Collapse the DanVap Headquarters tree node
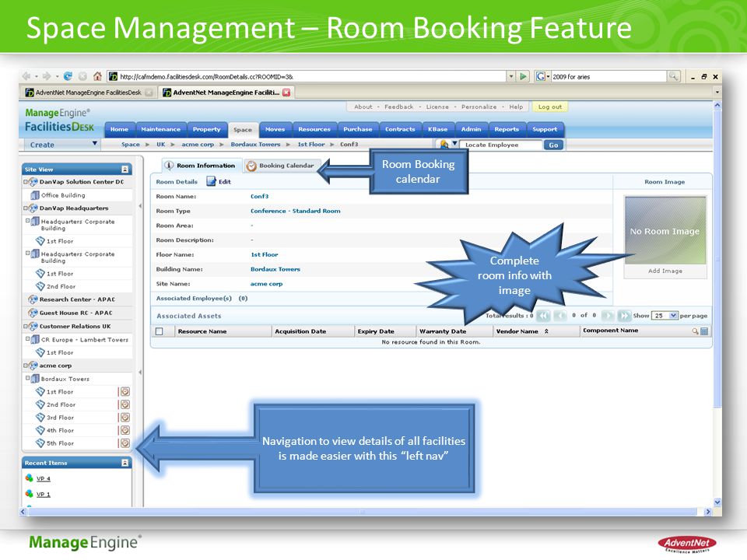Viewport: 747px width, 560px height. pyautogui.click(x=25, y=208)
